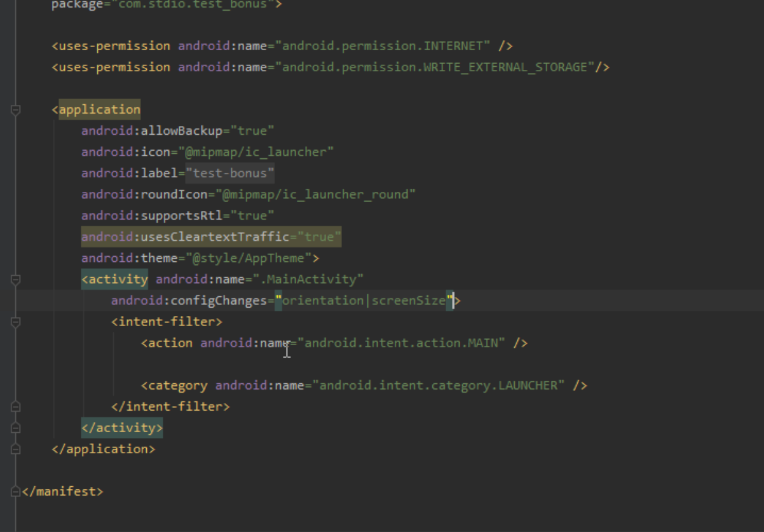Click fold marker beside closing manifest tag

16,491
